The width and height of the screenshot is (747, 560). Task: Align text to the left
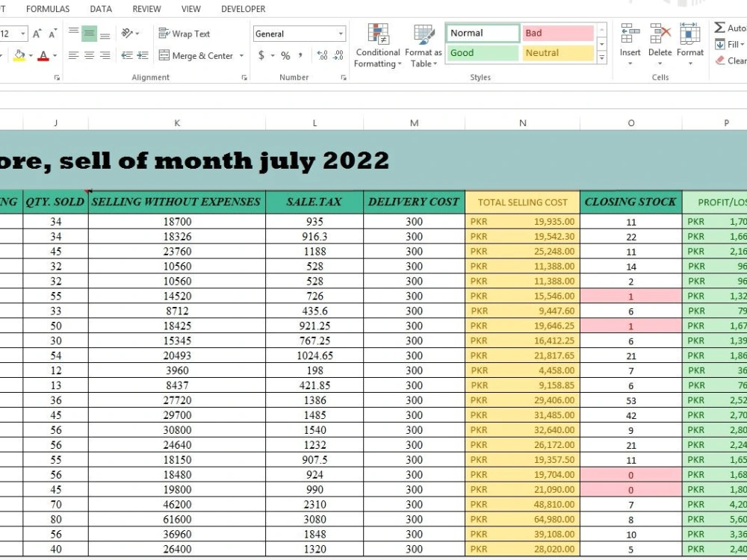tap(73, 56)
